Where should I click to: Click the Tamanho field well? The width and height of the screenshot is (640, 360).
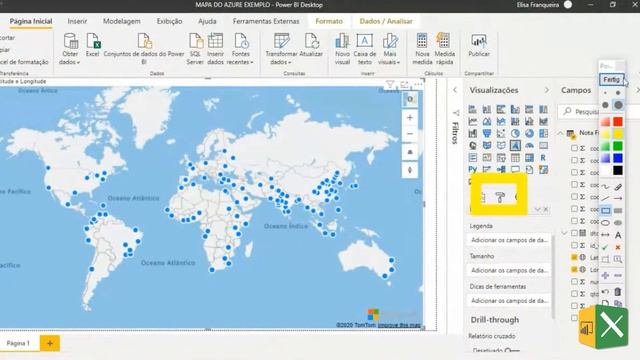[509, 270]
